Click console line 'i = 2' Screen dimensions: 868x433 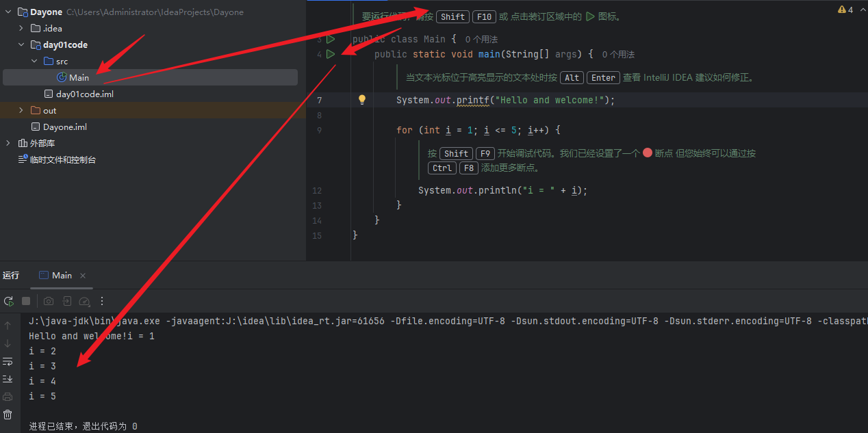tap(42, 351)
